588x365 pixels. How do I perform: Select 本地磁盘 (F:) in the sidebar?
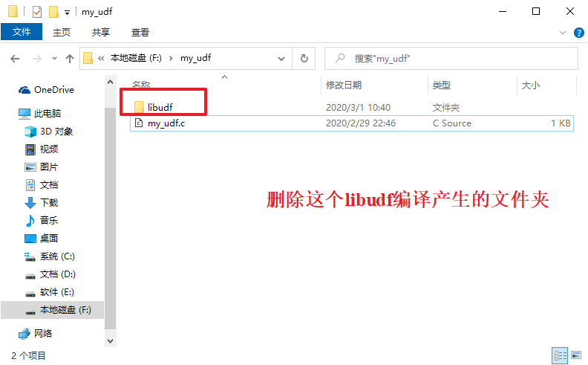pos(52,310)
